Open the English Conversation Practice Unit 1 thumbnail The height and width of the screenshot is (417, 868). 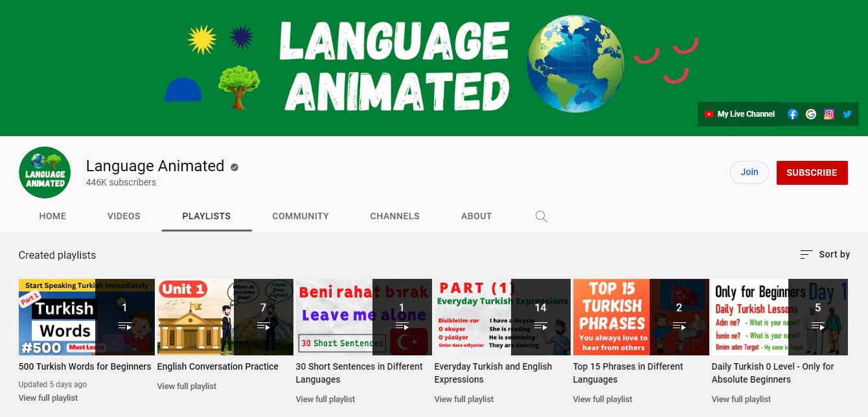point(225,317)
